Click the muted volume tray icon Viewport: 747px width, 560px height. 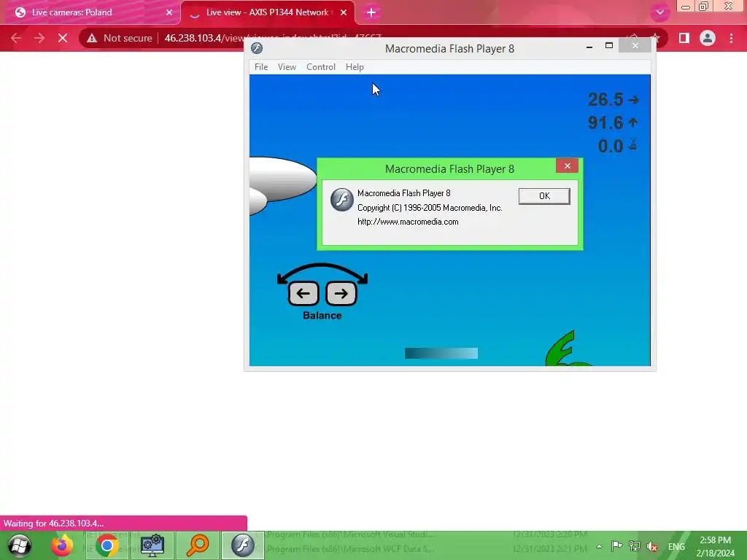pyautogui.click(x=652, y=546)
